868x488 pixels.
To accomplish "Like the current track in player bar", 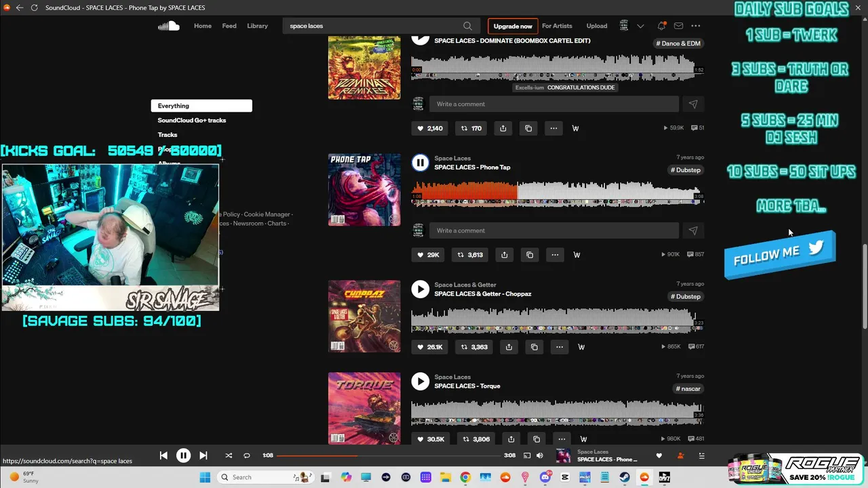I will 658,455.
